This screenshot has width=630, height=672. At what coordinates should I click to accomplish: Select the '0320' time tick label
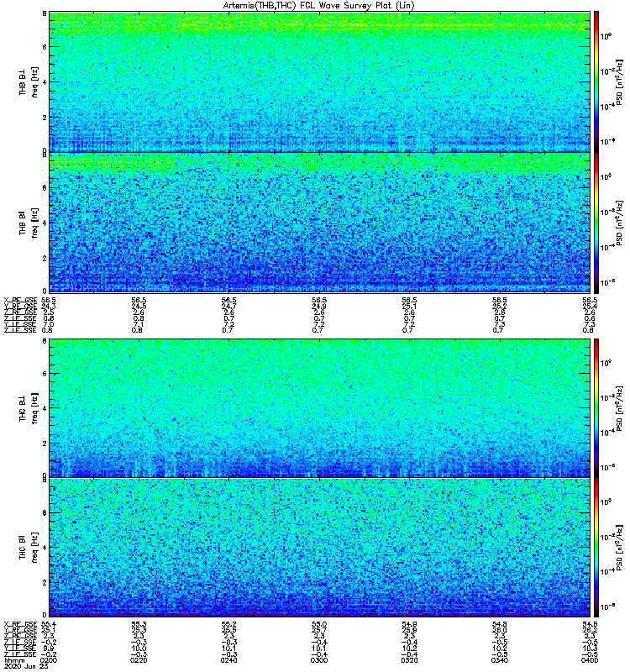409,660
